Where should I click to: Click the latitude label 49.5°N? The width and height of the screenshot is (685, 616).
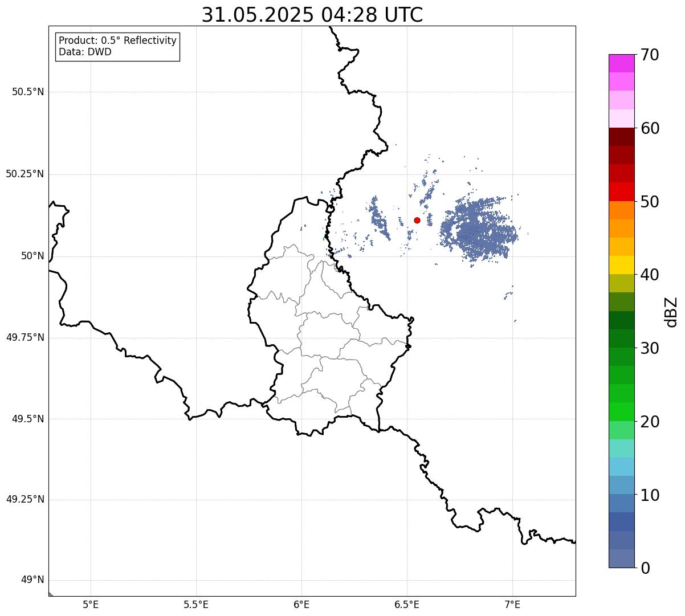click(28, 419)
